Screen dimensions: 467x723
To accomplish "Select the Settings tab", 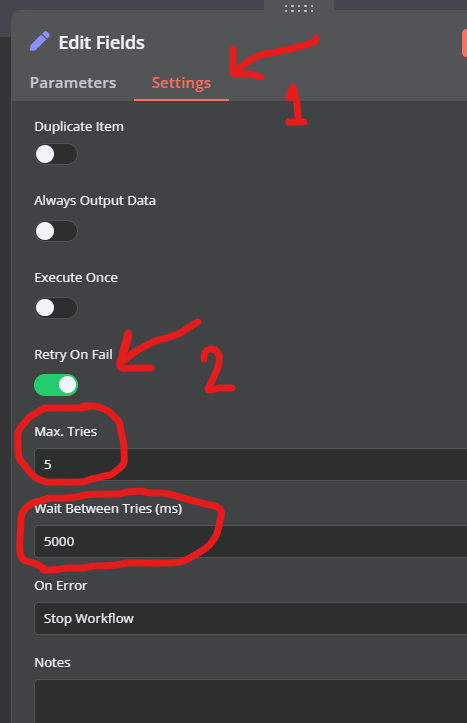I will (181, 83).
